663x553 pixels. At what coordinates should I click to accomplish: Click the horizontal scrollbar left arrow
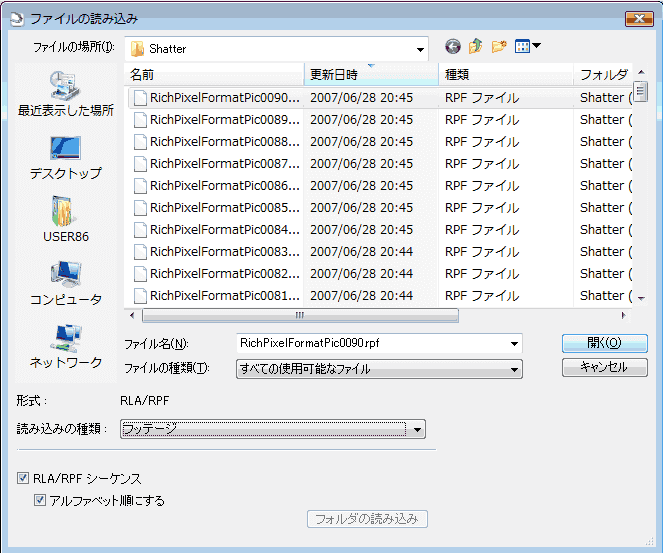click(132, 315)
